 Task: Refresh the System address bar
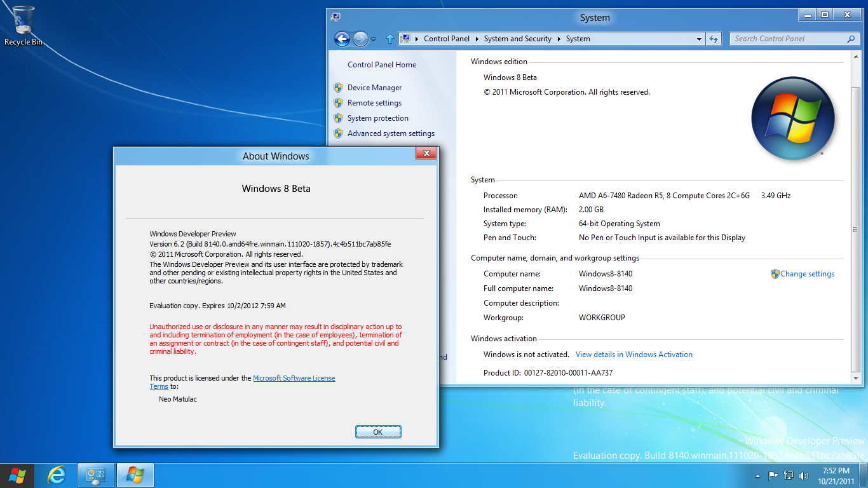click(x=714, y=39)
